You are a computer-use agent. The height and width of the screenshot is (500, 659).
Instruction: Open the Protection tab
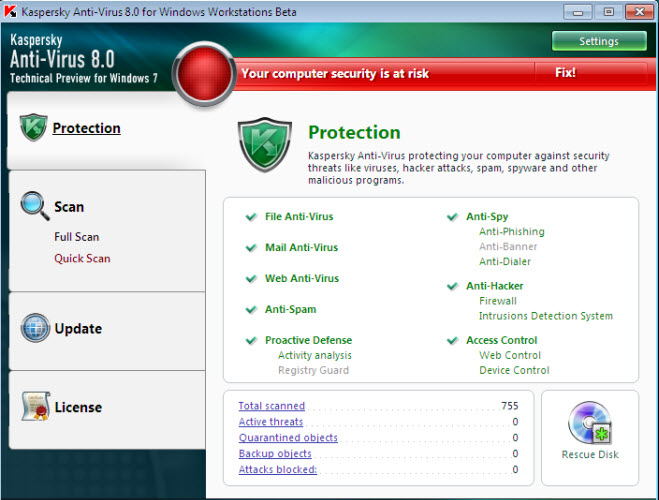[x=86, y=128]
